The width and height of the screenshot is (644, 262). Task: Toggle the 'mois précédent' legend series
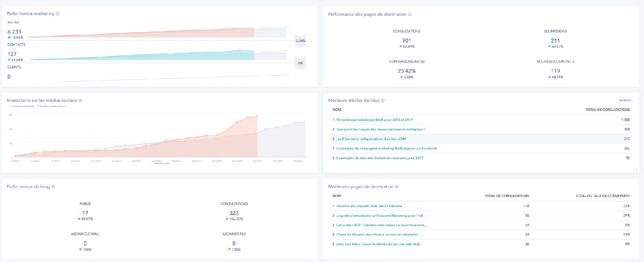(22, 106)
